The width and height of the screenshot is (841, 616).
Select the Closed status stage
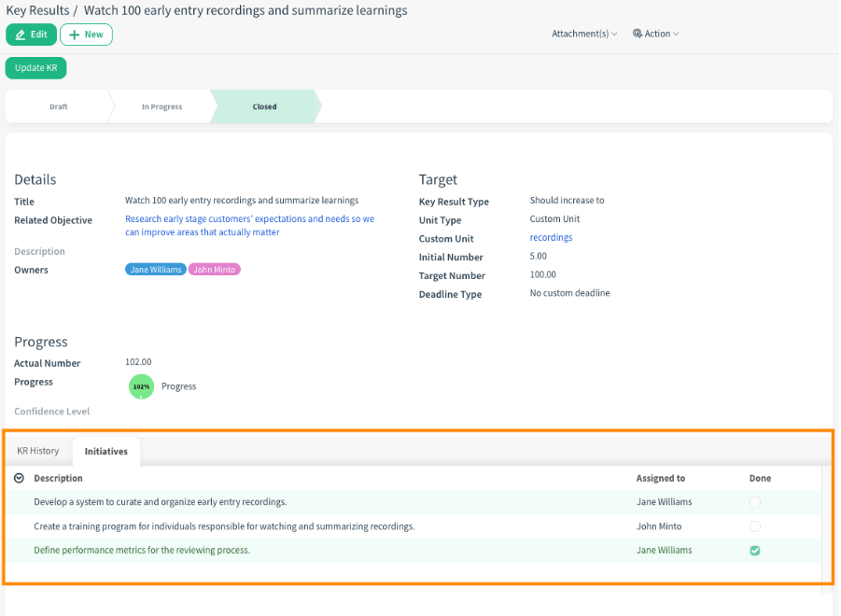click(264, 106)
